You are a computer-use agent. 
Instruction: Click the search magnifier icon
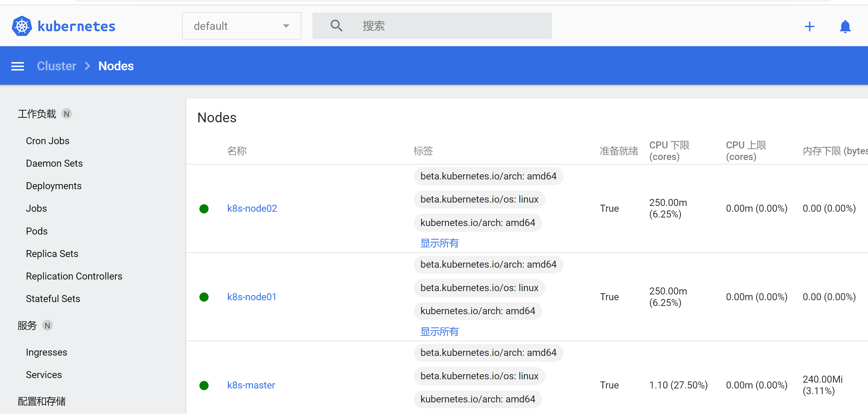pos(336,26)
